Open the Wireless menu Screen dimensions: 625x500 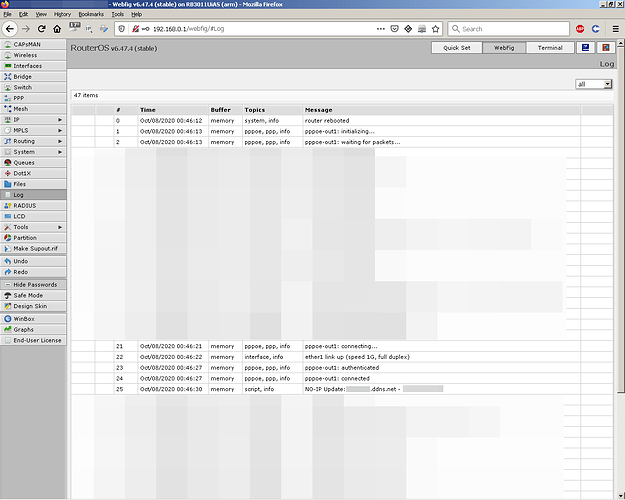(33, 55)
